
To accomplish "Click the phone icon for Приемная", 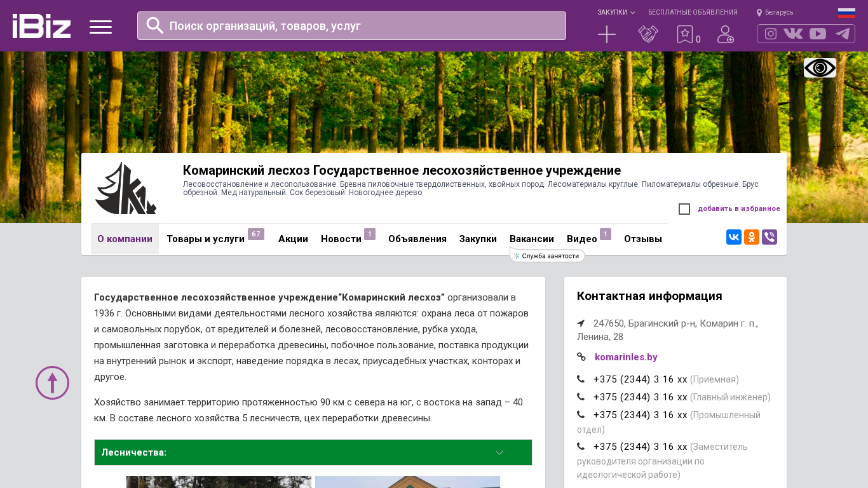I will [581, 379].
